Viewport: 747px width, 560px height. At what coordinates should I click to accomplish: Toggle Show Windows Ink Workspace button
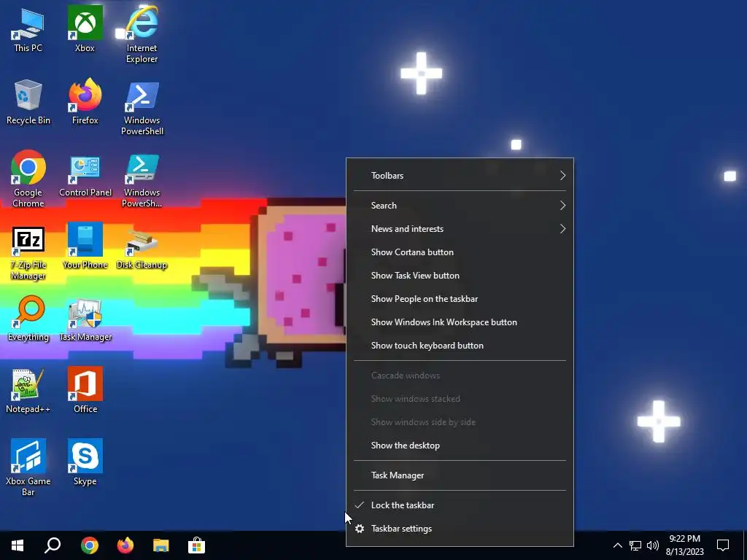point(460,322)
